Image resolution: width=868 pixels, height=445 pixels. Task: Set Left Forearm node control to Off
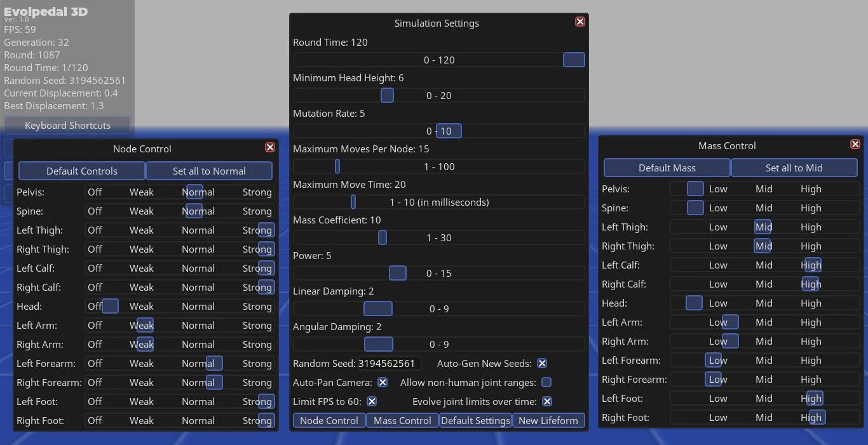point(95,363)
